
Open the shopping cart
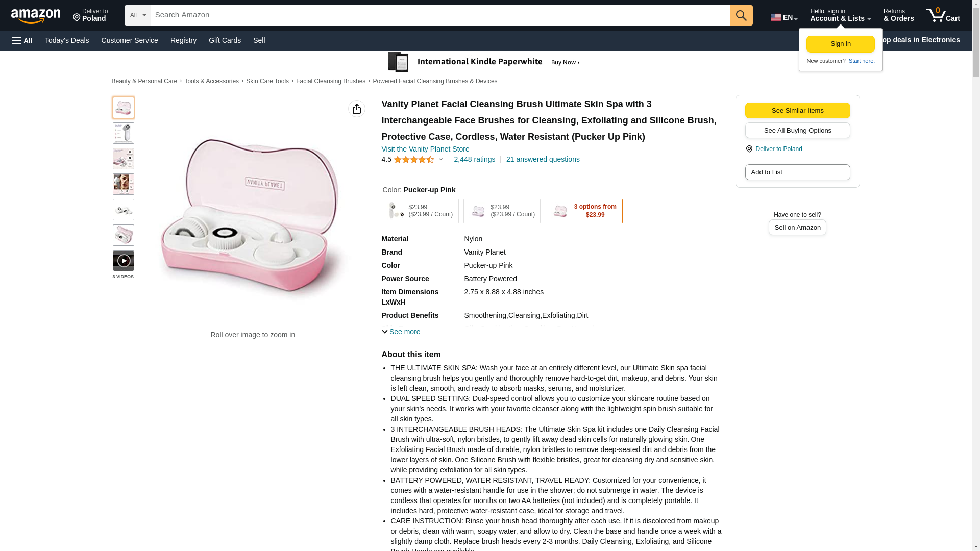pos(943,15)
